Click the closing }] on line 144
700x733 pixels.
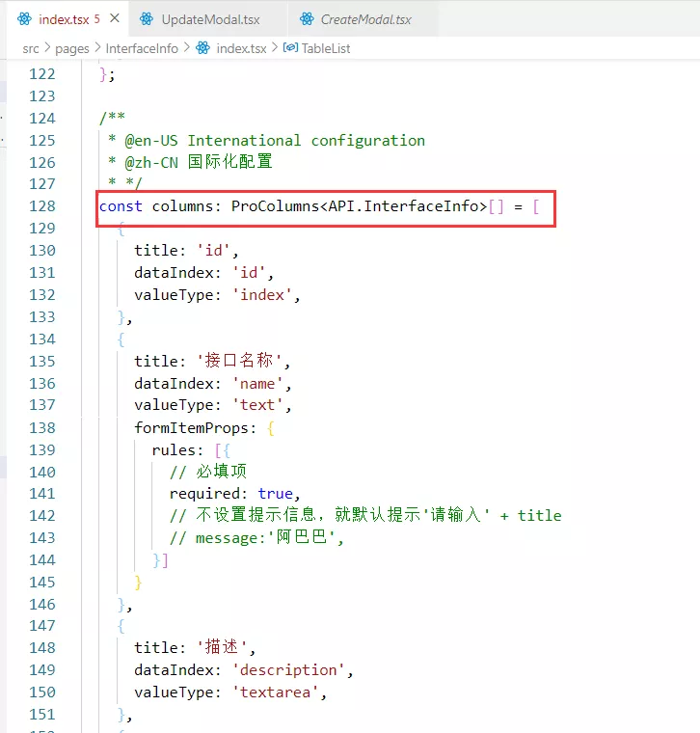pos(160,560)
